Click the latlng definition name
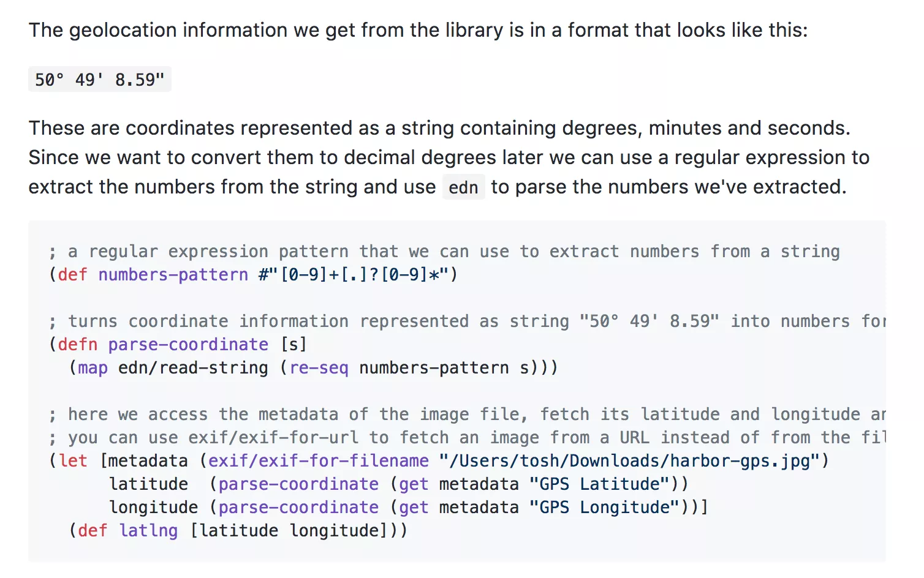Image resolution: width=924 pixels, height=578 pixels. pos(148,531)
